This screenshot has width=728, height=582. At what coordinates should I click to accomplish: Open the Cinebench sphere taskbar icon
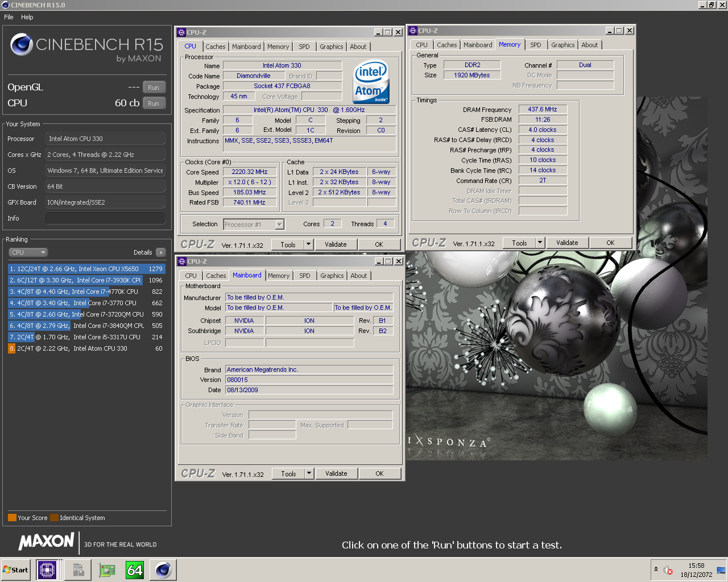163,569
